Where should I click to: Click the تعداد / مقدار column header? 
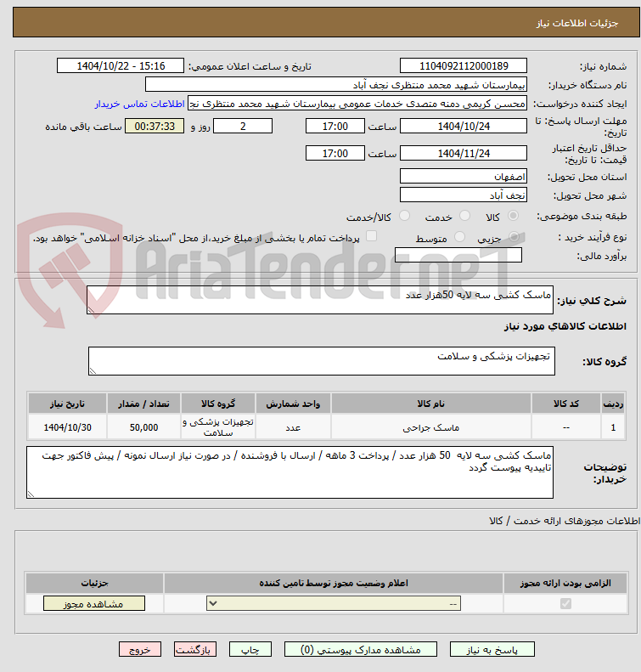(x=143, y=404)
